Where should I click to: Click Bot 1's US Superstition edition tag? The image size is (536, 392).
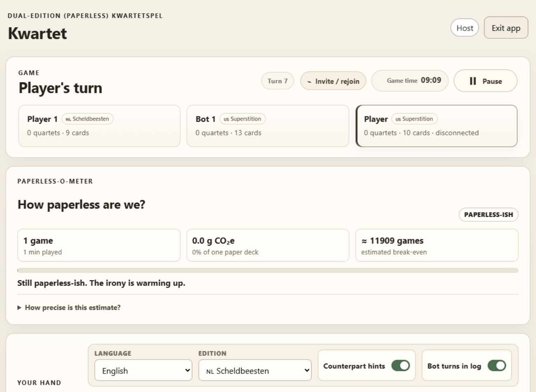click(x=242, y=119)
